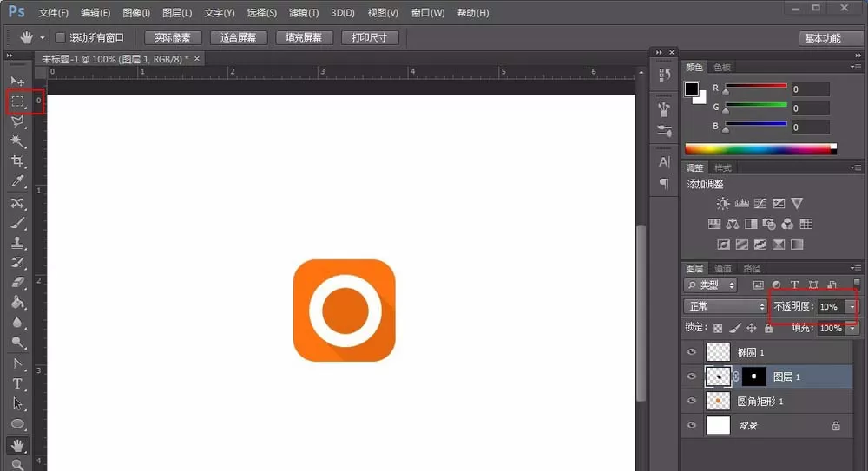Open the layer filter 类型 dropdown
Screen dimensions: 868x471
tap(711, 285)
